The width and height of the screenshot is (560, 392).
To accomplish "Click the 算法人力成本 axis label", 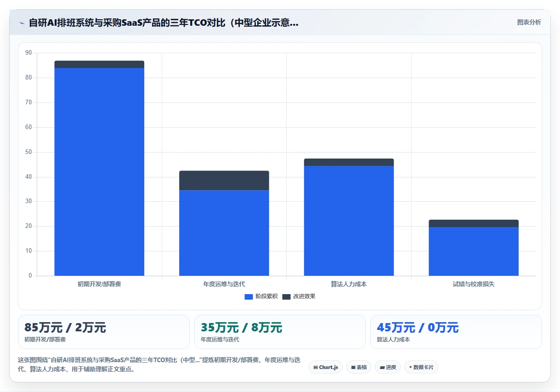I will (x=349, y=284).
